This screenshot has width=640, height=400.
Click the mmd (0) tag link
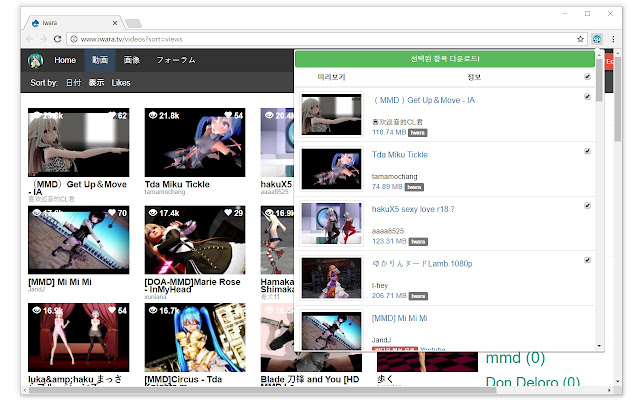(x=516, y=358)
